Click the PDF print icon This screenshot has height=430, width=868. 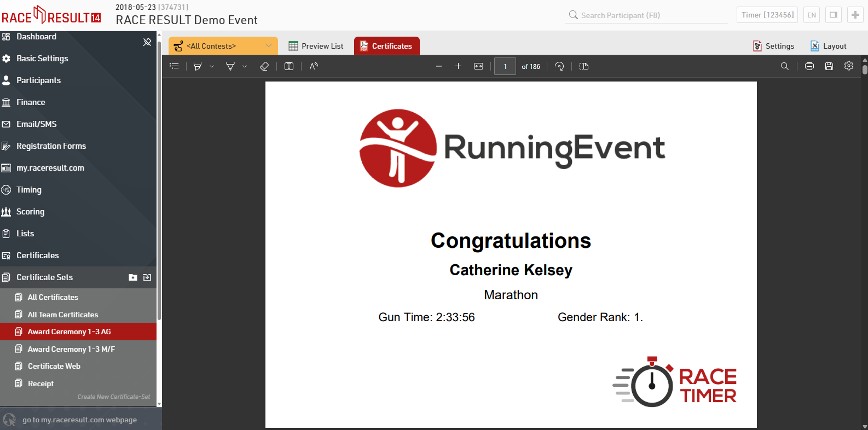coord(809,66)
